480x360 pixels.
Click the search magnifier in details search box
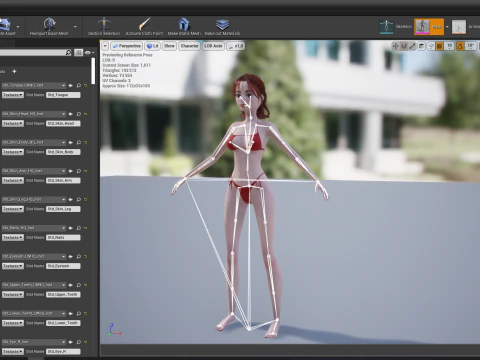pos(68,52)
